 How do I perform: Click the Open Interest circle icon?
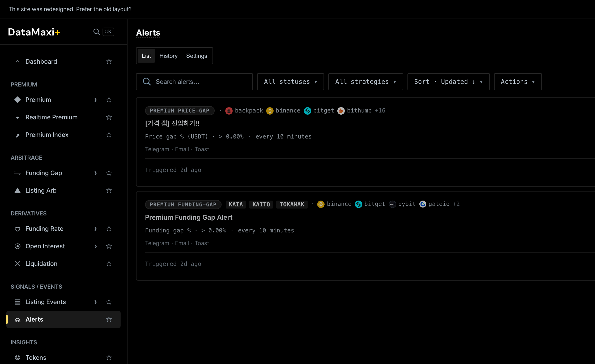(18, 246)
